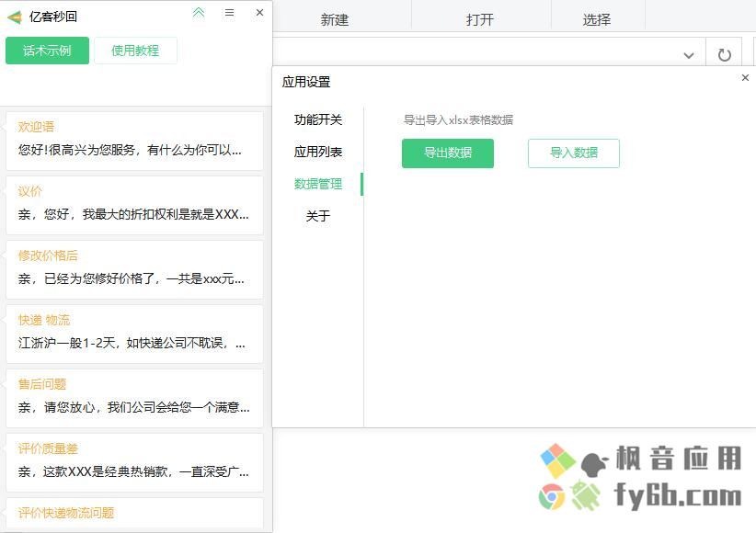756x533 pixels.
Task: Select the 话术示例 button
Action: (x=47, y=51)
